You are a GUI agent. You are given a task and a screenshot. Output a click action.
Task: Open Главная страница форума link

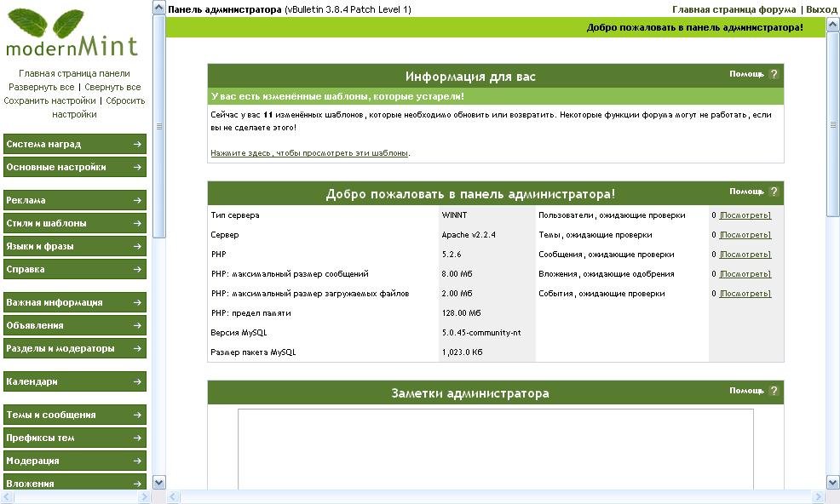click(734, 9)
